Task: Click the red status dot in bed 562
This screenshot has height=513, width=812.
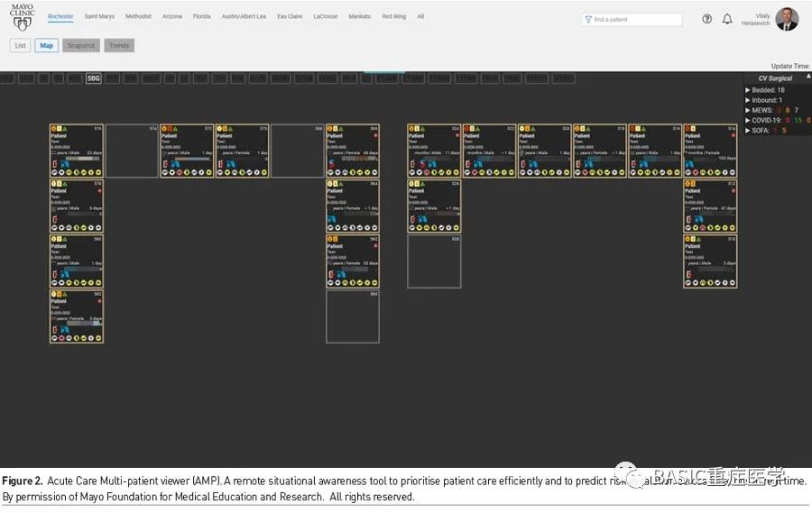Action: (375, 245)
